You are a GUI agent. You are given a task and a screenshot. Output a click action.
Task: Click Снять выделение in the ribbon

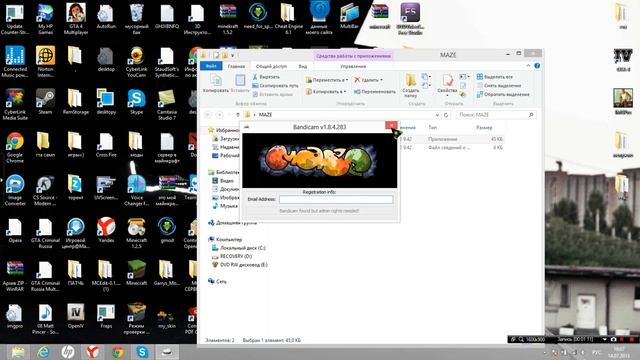499,86
